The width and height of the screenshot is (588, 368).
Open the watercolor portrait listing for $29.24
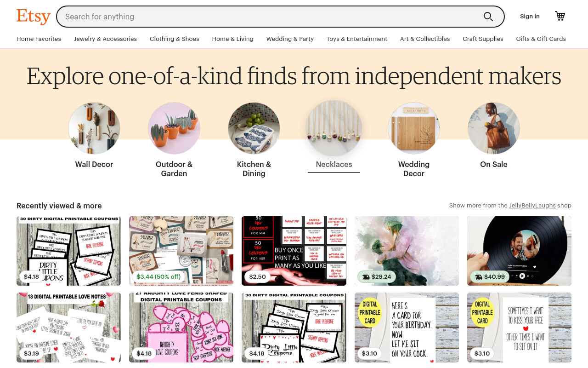click(x=407, y=251)
